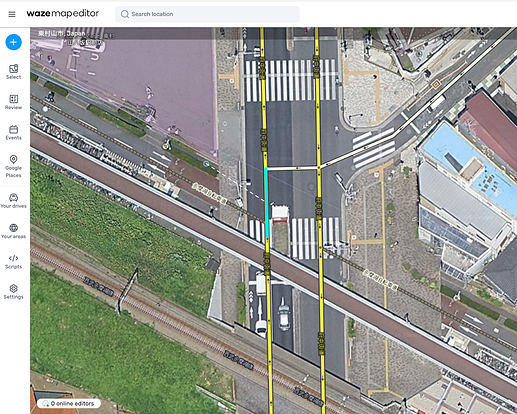
Task: Open the Review panel
Action: click(x=13, y=102)
